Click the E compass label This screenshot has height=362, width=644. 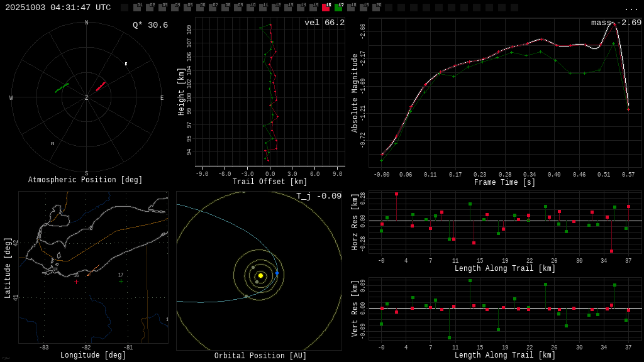coord(162,97)
